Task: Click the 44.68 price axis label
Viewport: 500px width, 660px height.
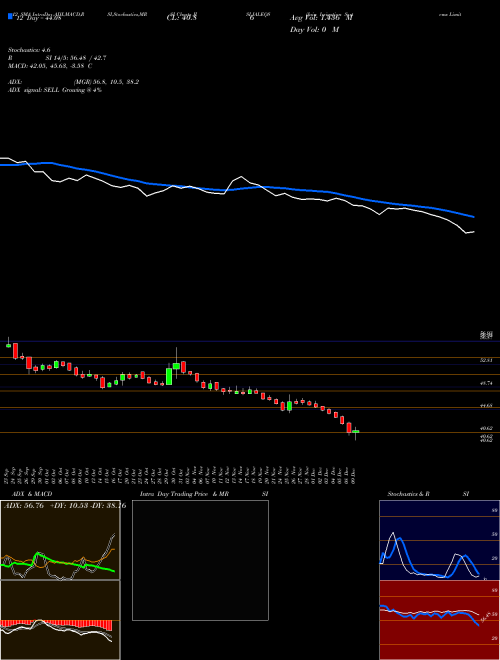Action: click(x=487, y=405)
